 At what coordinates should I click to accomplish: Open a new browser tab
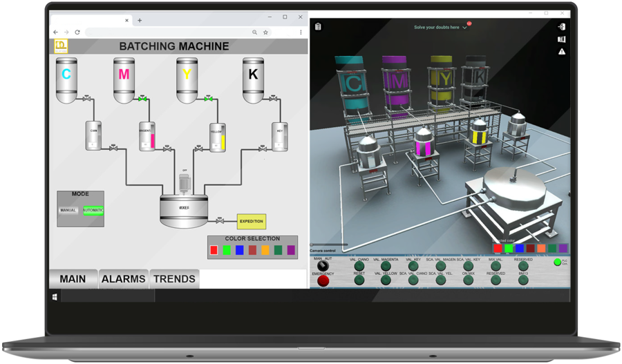pos(140,20)
